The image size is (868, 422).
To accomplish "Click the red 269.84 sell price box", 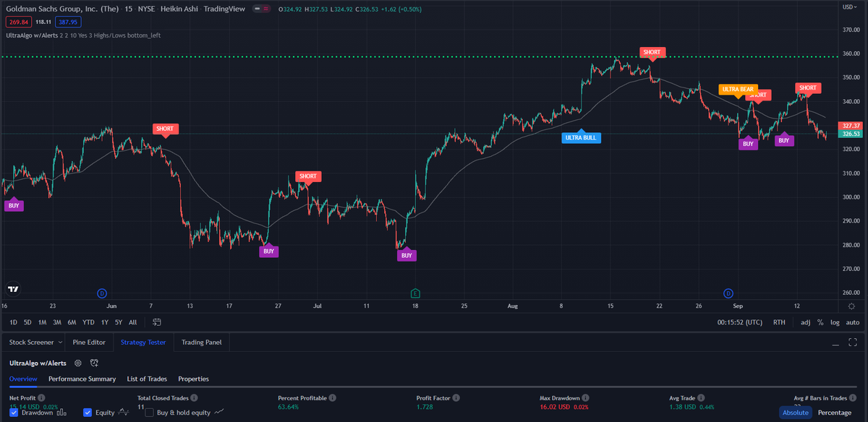I will [x=18, y=22].
